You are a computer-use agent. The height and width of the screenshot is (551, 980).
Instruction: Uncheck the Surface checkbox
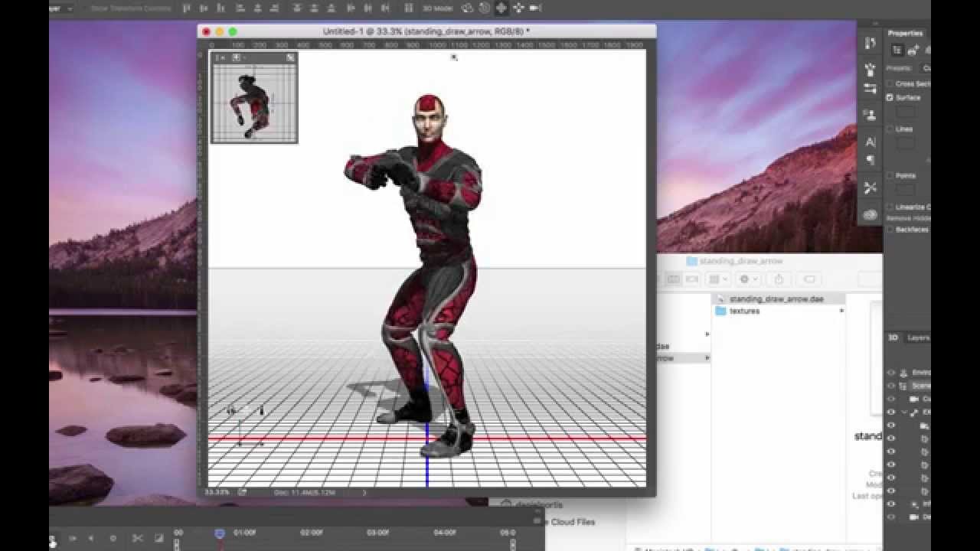tap(890, 97)
